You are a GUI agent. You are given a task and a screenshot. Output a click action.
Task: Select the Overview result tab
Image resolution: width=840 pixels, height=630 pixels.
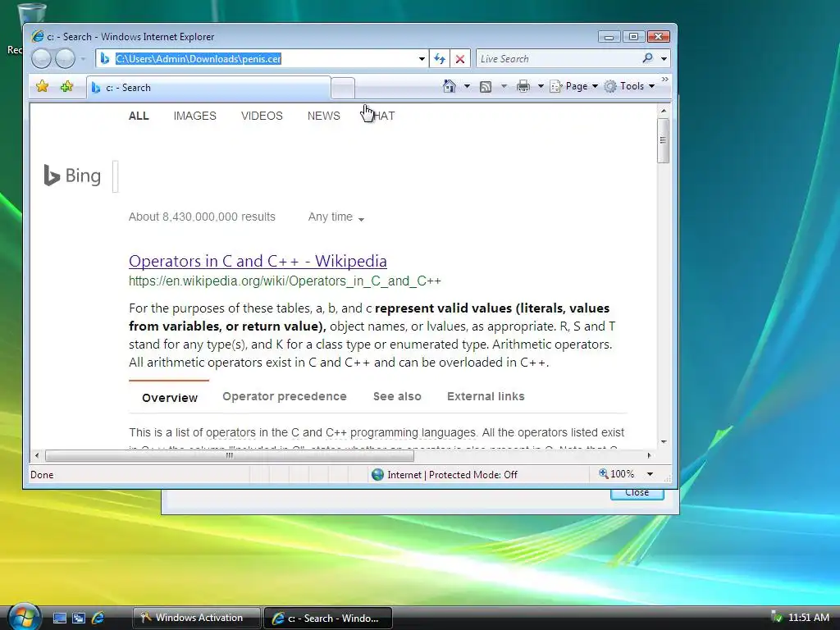(170, 398)
